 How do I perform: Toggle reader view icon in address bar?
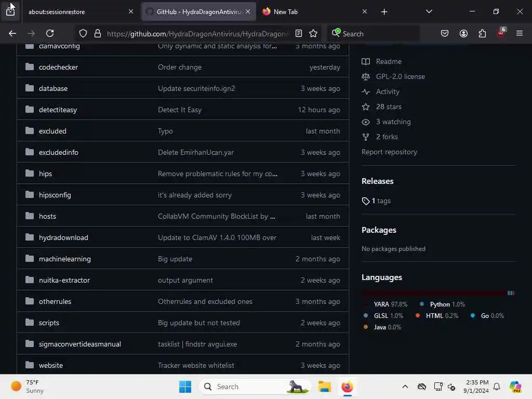click(x=299, y=33)
